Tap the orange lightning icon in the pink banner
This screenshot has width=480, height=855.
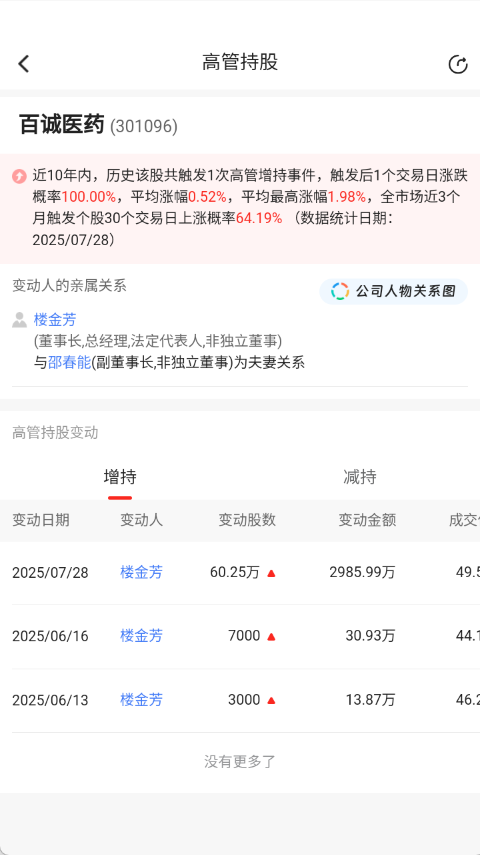click(19, 176)
